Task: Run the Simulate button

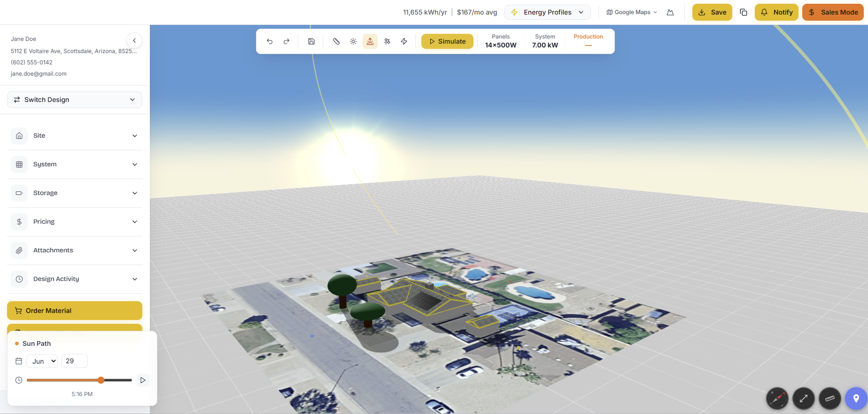Action: (447, 41)
